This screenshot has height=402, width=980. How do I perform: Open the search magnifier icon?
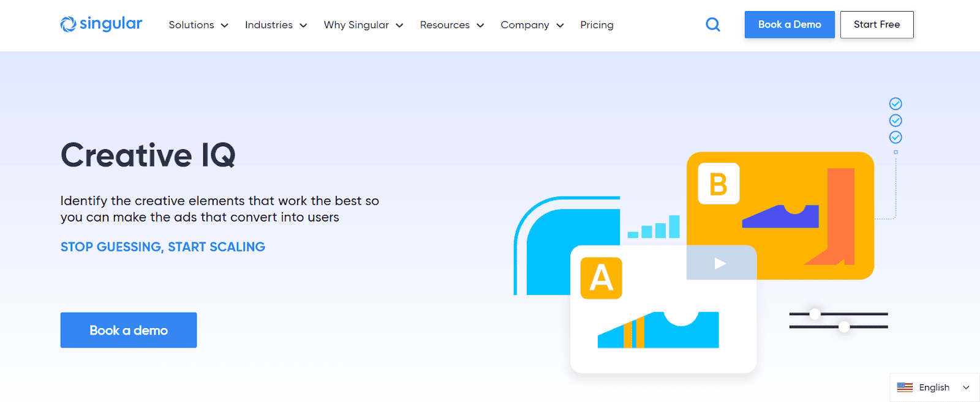tap(712, 24)
